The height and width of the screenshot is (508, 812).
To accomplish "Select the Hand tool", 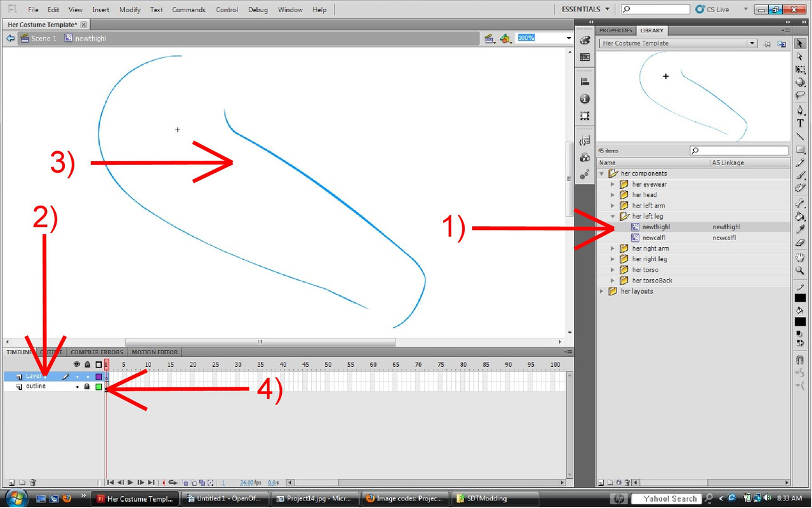I will pos(800,258).
